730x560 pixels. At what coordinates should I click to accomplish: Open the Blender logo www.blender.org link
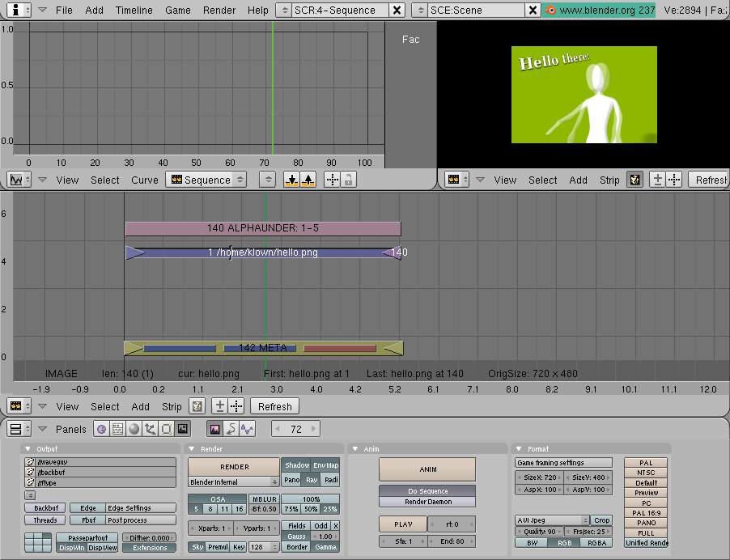[599, 11]
